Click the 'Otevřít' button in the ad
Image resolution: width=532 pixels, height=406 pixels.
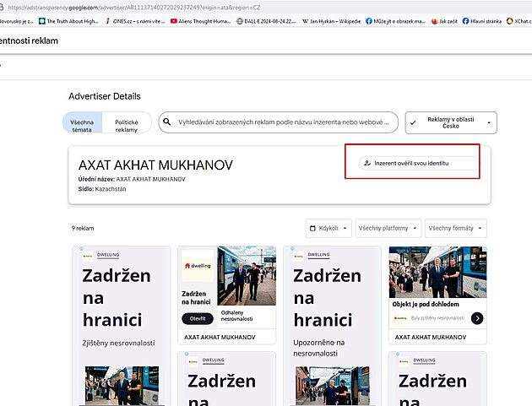198,318
